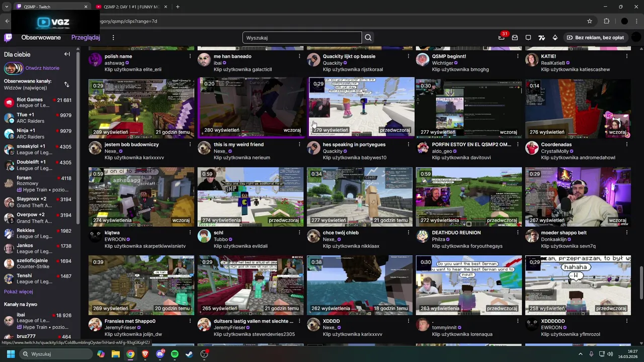Open Quackity channel link under 'hes speaking' clip
The image size is (644, 362).
point(333,151)
